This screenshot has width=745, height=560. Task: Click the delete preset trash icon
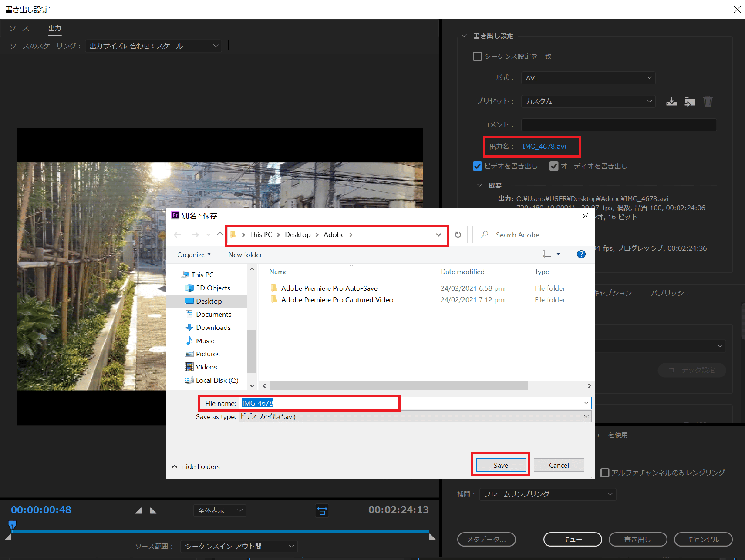point(708,101)
